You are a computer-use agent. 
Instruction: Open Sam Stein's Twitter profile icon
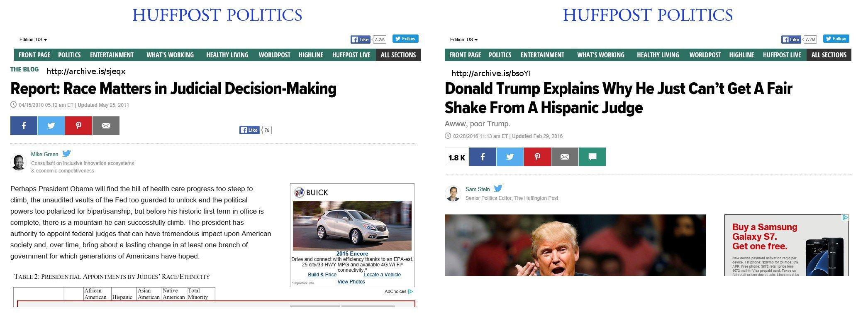click(498, 188)
